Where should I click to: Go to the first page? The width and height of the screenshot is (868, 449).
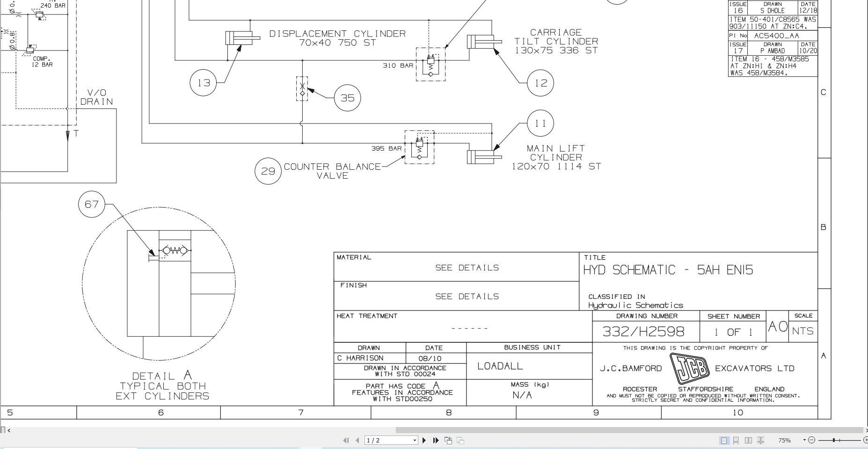(346, 440)
